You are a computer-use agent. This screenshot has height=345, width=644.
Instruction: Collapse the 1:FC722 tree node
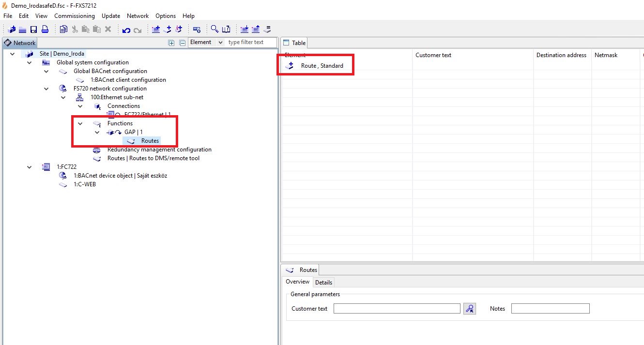(x=30, y=167)
